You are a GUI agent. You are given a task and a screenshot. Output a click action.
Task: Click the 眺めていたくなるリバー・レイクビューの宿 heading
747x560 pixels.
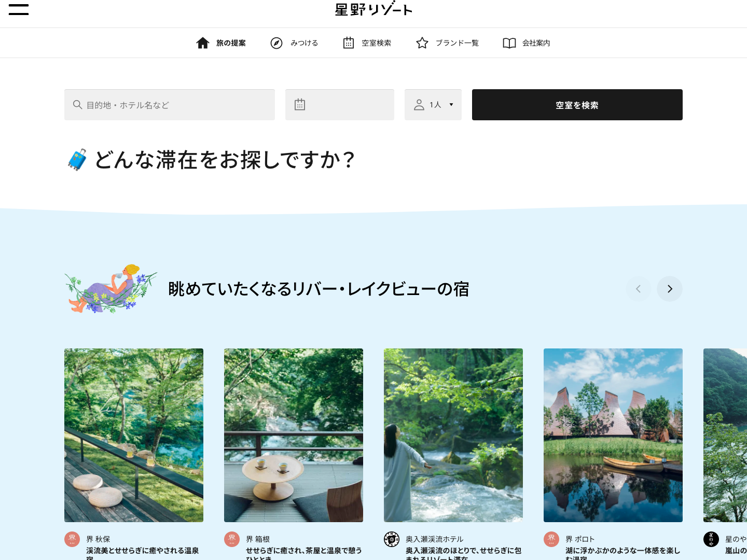319,289
